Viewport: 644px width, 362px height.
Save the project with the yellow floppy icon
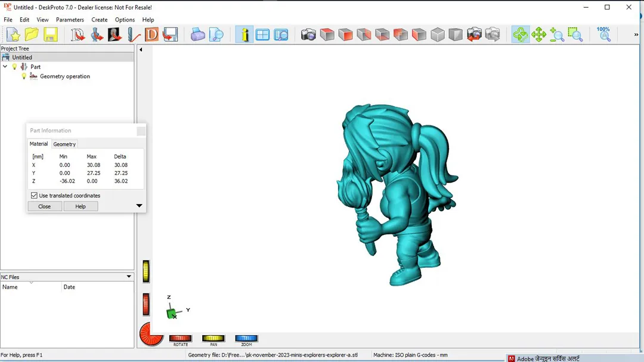(50, 35)
